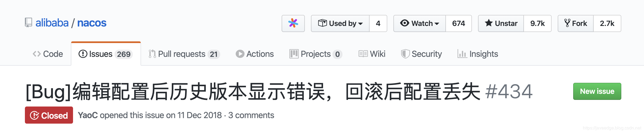Click the star icon on Unstar button
644x133 pixels.
click(489, 23)
